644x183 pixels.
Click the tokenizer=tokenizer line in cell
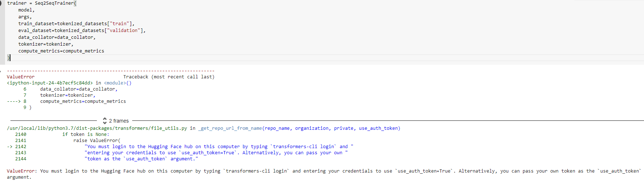[x=46, y=44]
